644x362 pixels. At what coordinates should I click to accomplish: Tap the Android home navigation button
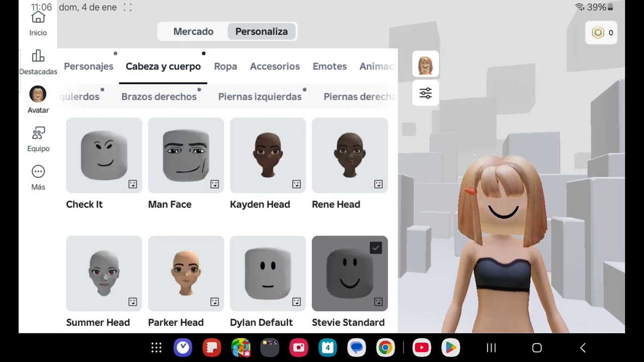pos(537,347)
